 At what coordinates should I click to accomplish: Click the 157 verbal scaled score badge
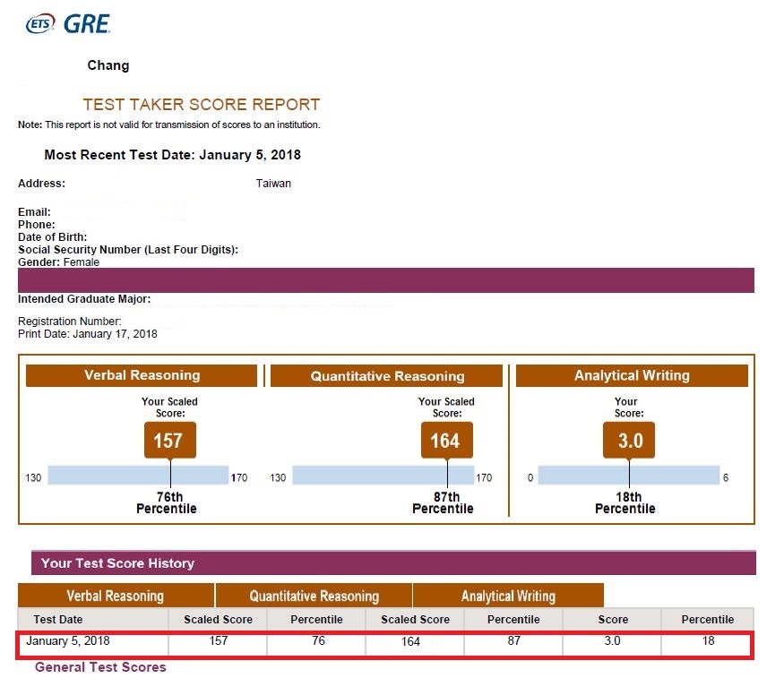[170, 440]
